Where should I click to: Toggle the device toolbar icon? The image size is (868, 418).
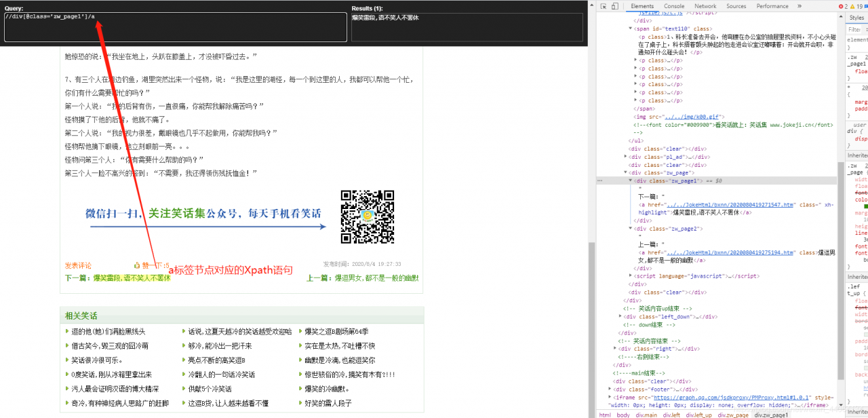pyautogui.click(x=614, y=6)
